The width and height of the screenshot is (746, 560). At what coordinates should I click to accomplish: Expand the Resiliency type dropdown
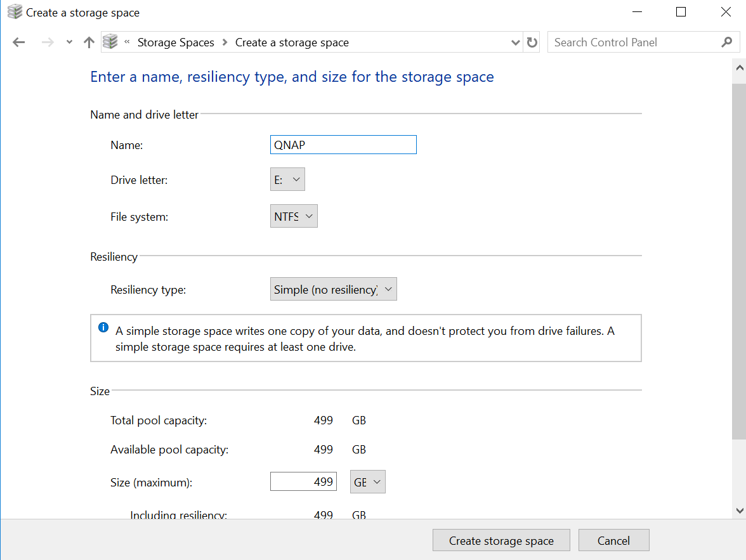tap(333, 289)
